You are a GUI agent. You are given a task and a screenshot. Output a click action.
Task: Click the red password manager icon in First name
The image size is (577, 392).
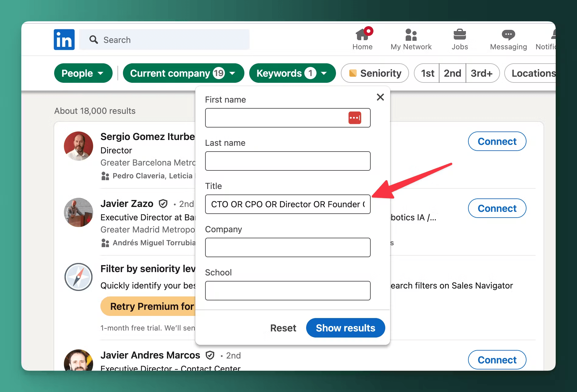[x=355, y=118]
